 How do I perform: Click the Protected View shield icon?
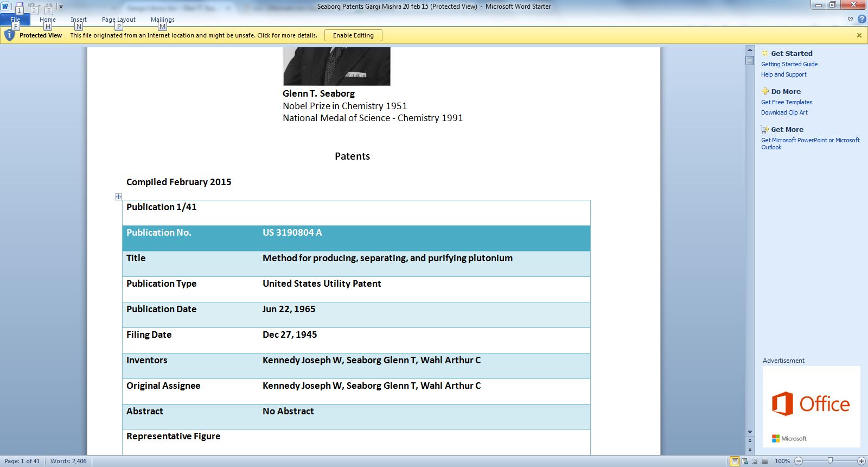[9, 35]
